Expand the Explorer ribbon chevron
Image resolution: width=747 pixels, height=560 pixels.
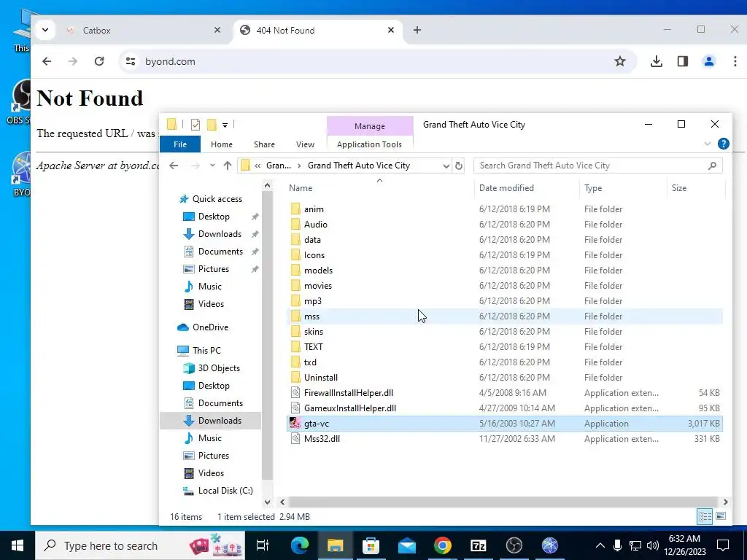click(x=708, y=144)
